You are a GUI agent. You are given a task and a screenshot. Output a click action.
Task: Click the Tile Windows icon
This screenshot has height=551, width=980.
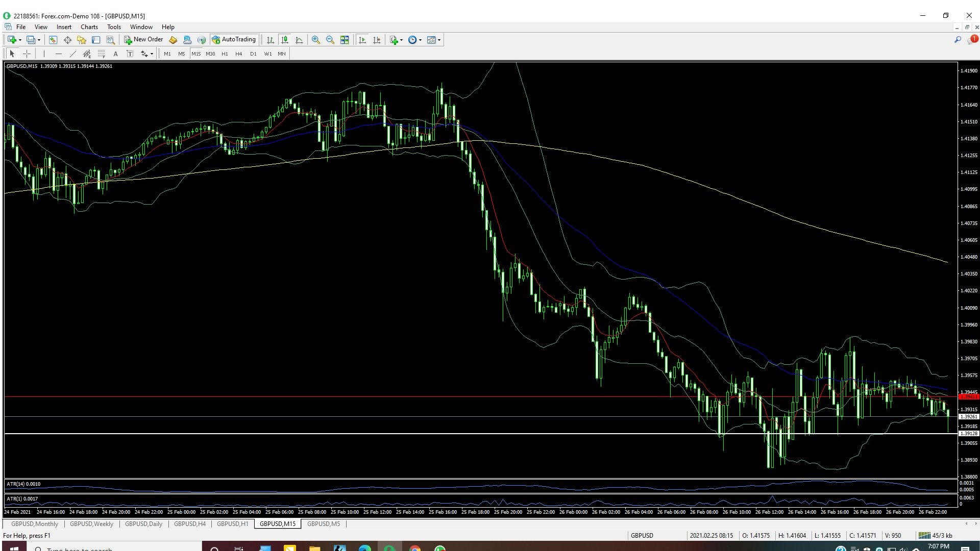click(345, 40)
